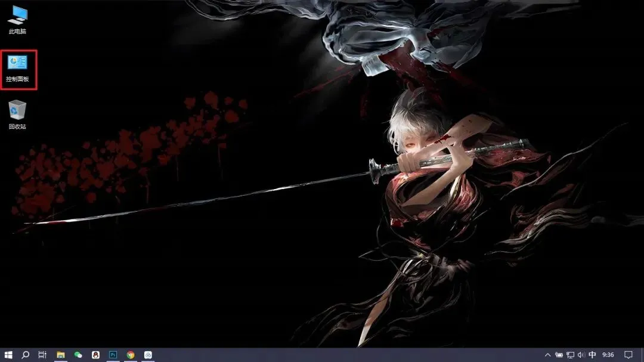The image size is (644, 362).
Task: Open the clock showing 9:36
Action: (x=608, y=355)
